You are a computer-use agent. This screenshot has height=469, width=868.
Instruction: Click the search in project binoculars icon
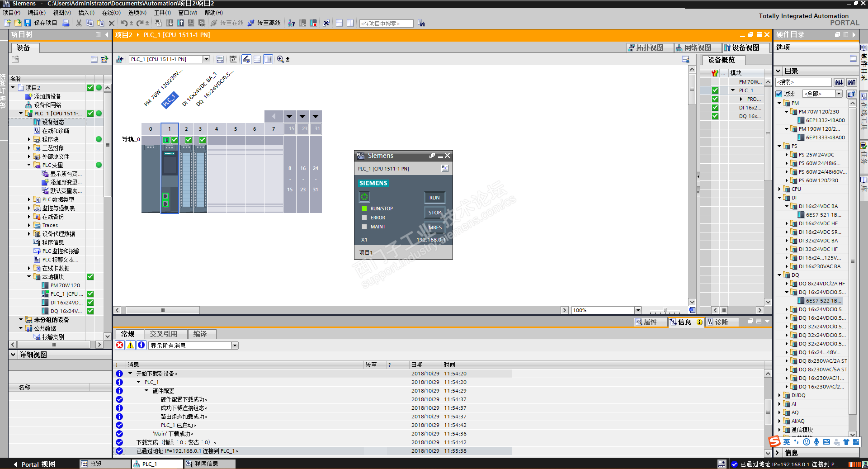click(x=421, y=23)
